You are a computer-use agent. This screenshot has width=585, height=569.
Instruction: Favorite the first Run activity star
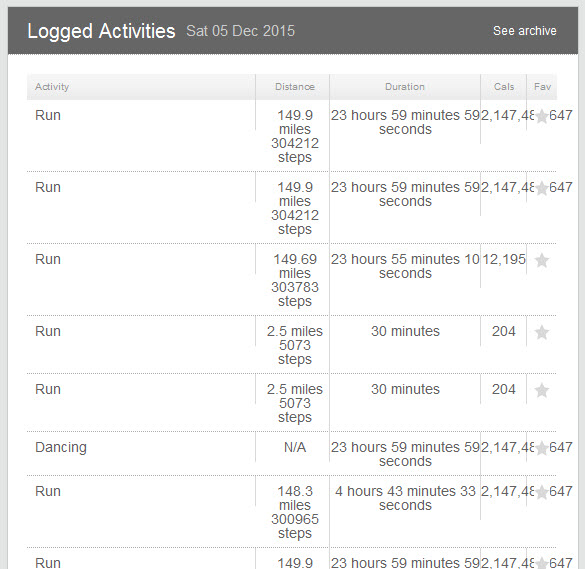[542, 116]
